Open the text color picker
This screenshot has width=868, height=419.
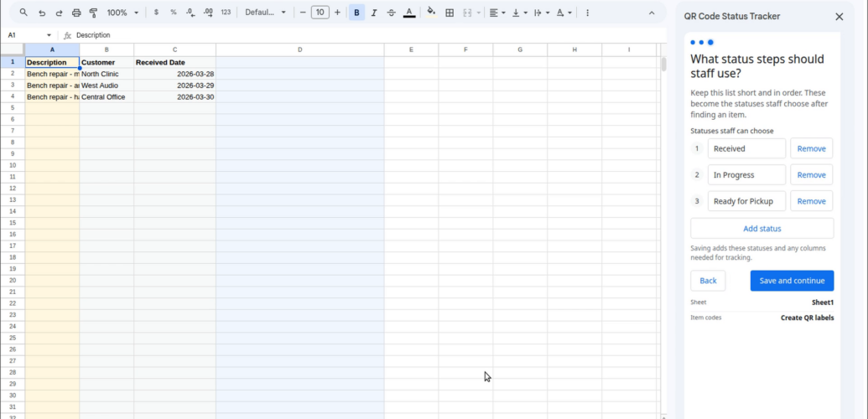[409, 13]
